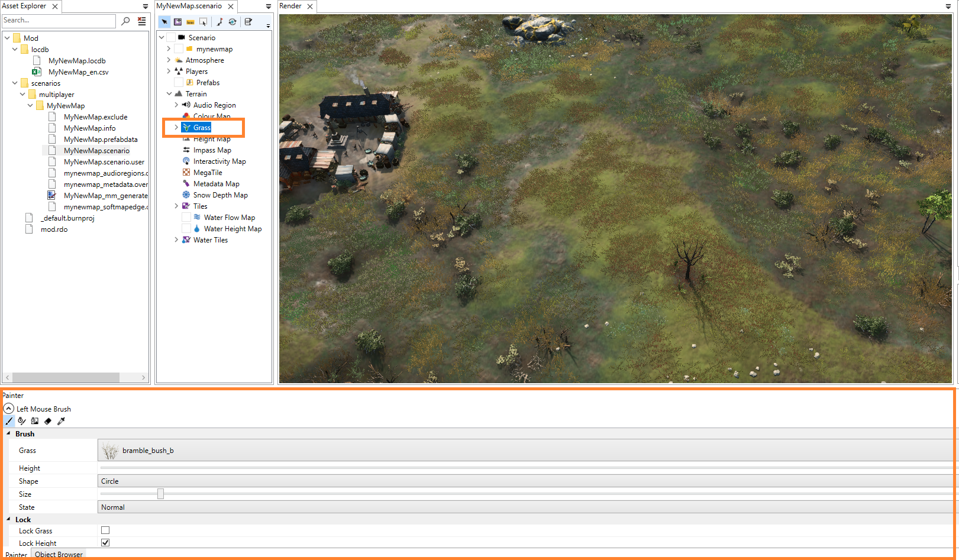Select the eyedropper tool in Painter
This screenshot has height=560, width=959.
click(x=61, y=421)
